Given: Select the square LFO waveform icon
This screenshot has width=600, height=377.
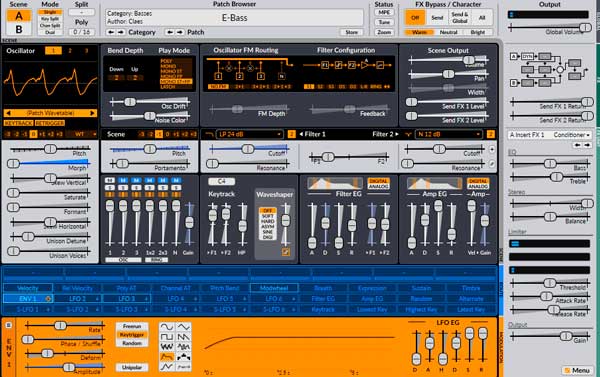Looking at the screenshot, I should (166, 337).
